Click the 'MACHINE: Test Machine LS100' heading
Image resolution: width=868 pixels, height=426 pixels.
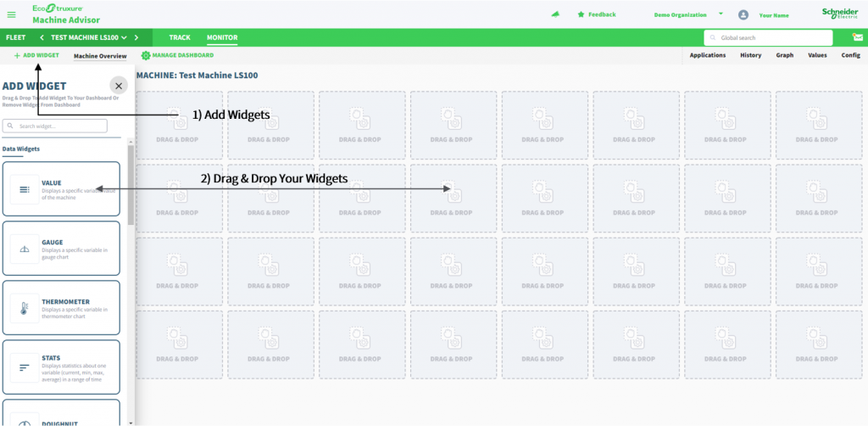pos(197,76)
